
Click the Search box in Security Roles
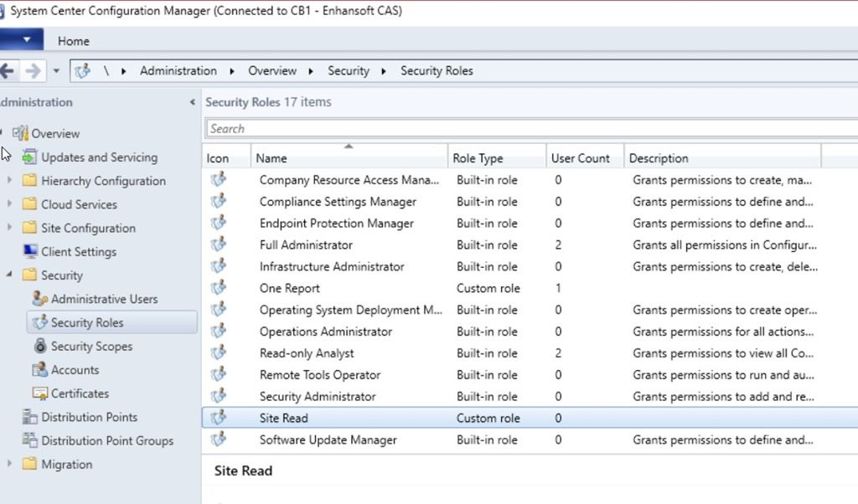coord(532,129)
